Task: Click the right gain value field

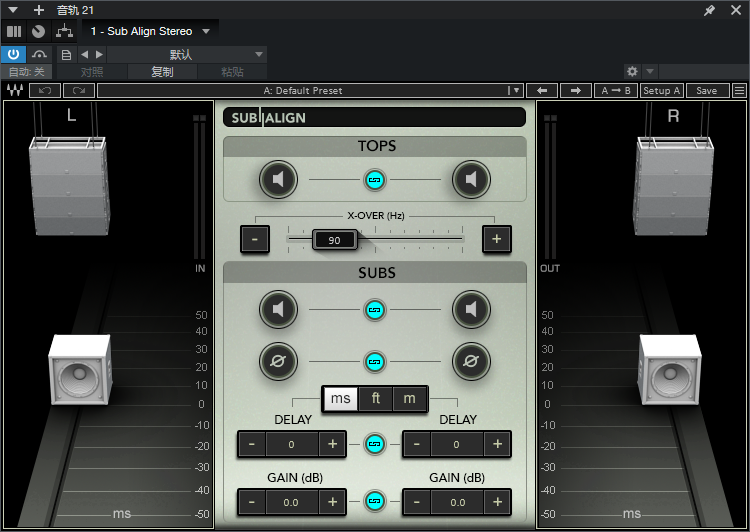Action: point(457,502)
